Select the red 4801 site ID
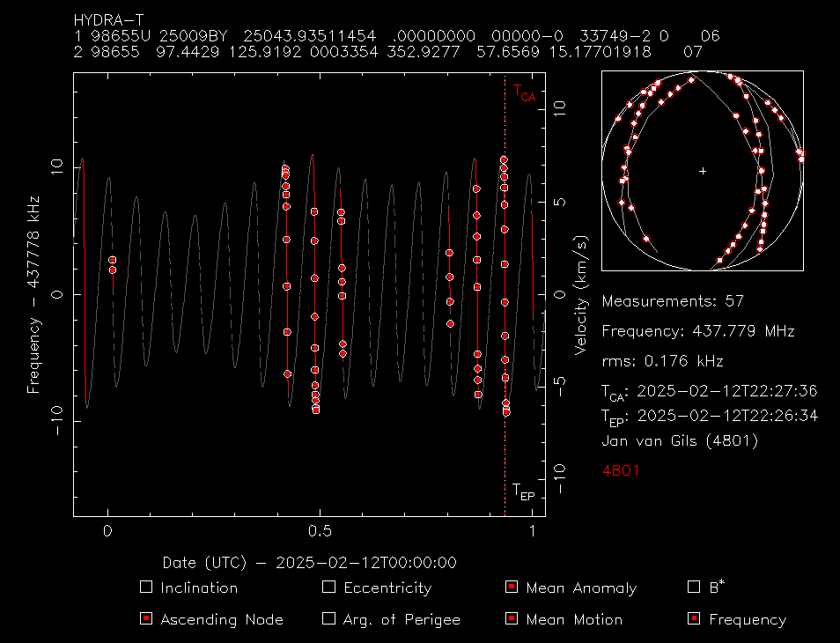The image size is (840, 643). [621, 471]
